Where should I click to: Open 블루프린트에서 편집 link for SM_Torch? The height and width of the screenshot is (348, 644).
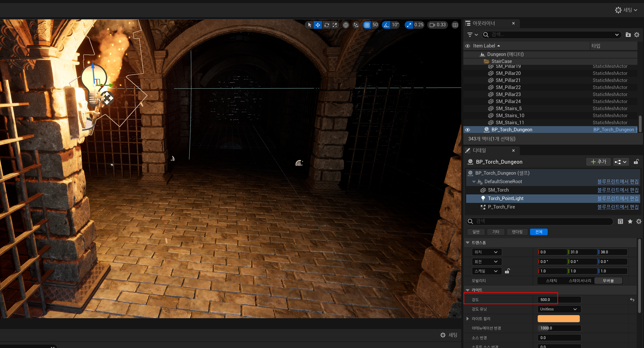(x=617, y=190)
